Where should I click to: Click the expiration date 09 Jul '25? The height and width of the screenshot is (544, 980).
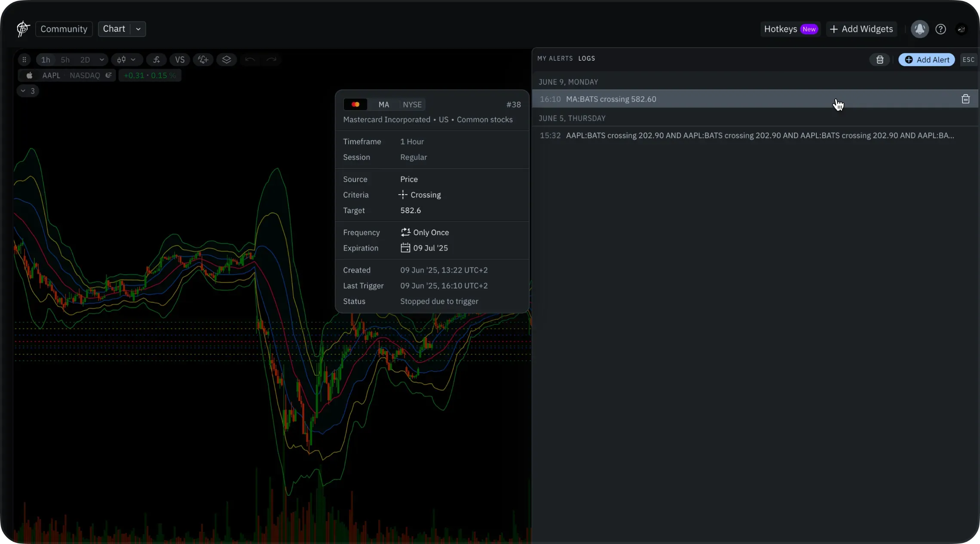coord(424,248)
